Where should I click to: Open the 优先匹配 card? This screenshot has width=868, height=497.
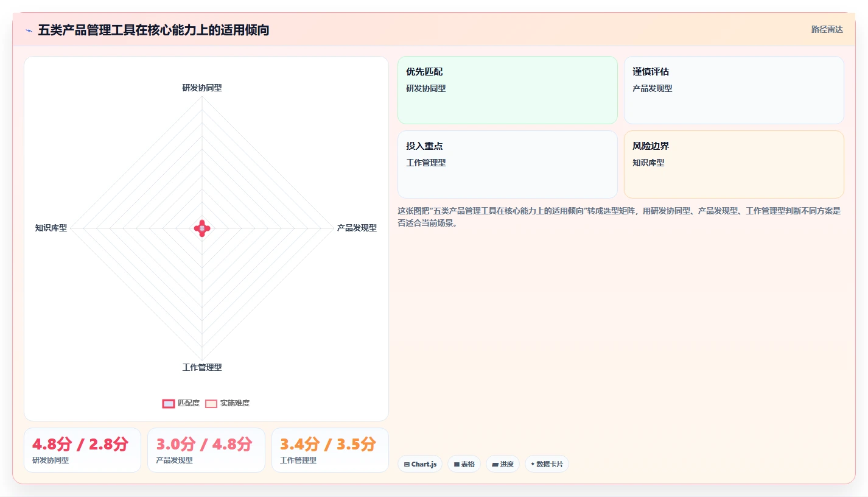pyautogui.click(x=508, y=90)
